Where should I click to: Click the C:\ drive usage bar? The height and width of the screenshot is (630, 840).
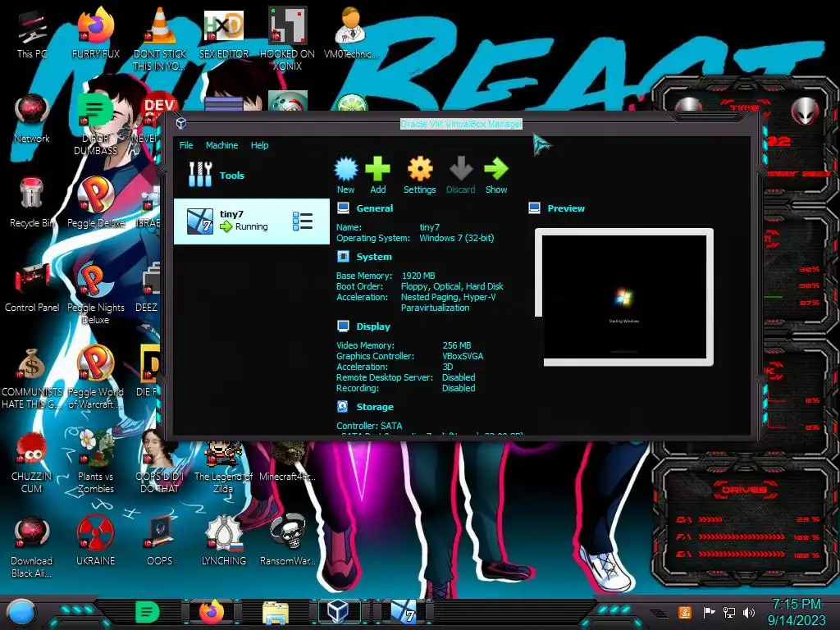tap(747, 519)
